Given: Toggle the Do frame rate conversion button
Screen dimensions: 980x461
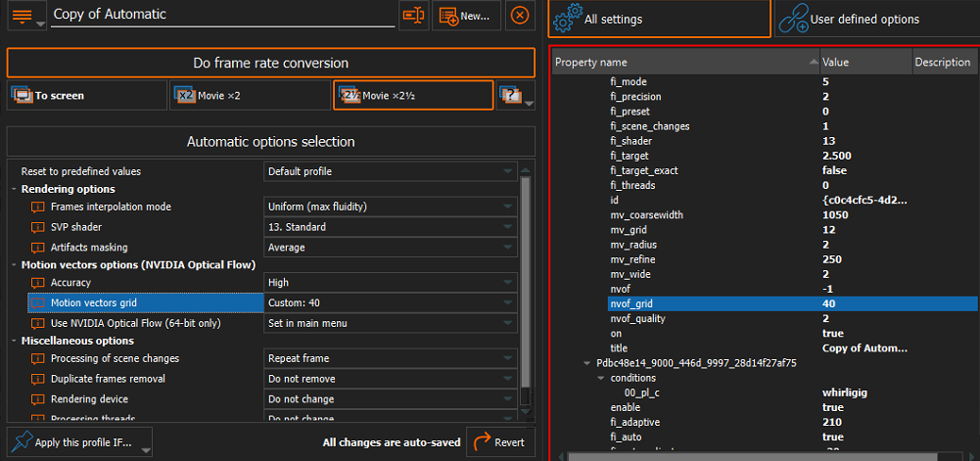Looking at the screenshot, I should (x=270, y=63).
